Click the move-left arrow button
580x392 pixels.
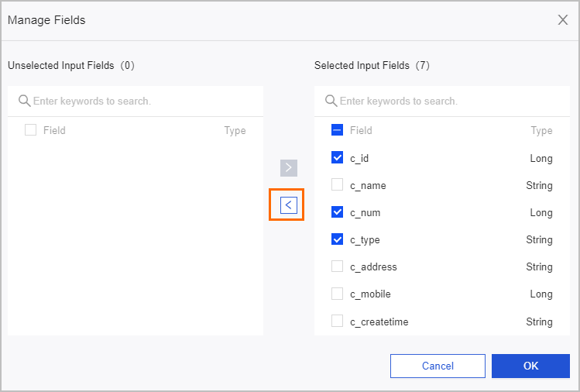[x=288, y=205]
